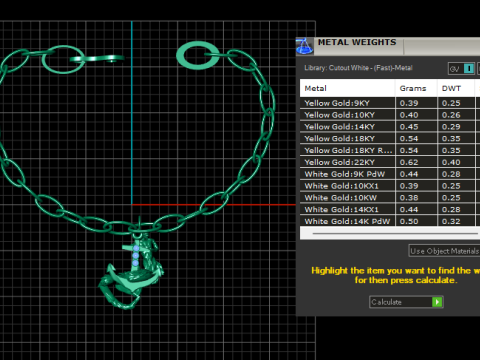The width and height of the screenshot is (480, 360).
Task: Click the Use Object Materials button
Action: coord(445,251)
